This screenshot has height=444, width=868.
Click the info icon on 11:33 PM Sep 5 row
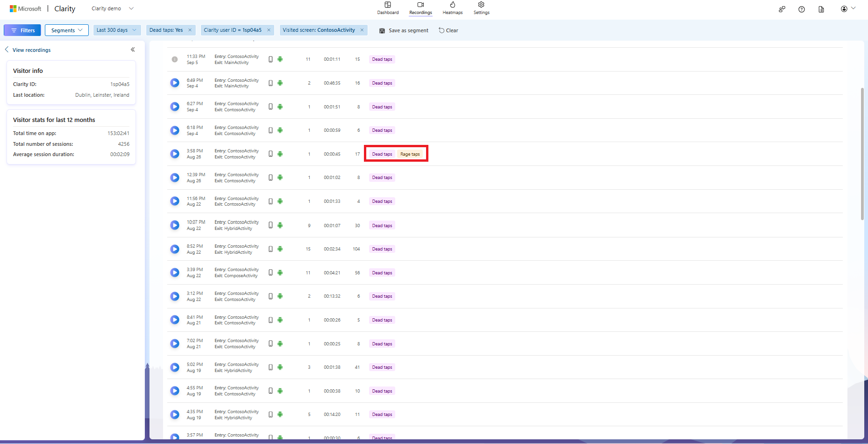click(175, 59)
